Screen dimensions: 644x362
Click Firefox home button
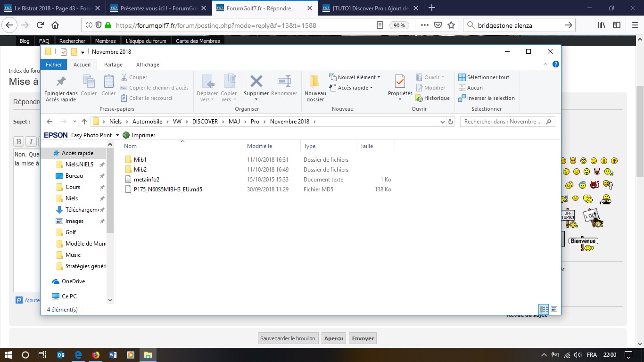55,25
